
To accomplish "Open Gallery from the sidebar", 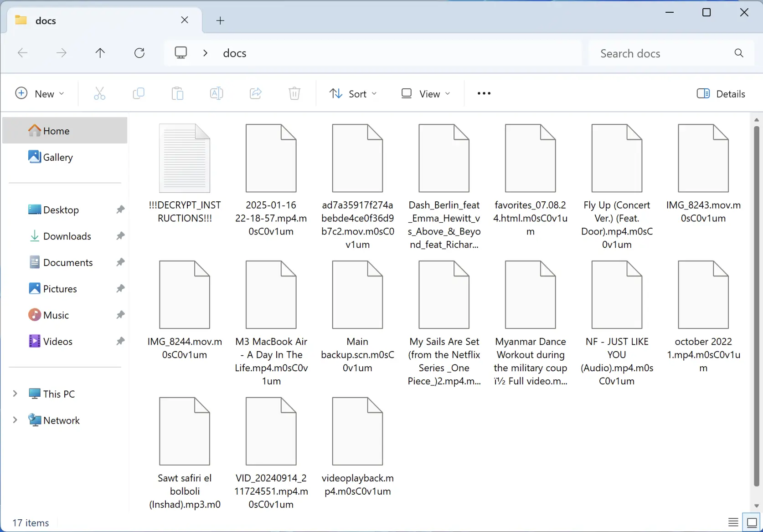I will point(58,157).
